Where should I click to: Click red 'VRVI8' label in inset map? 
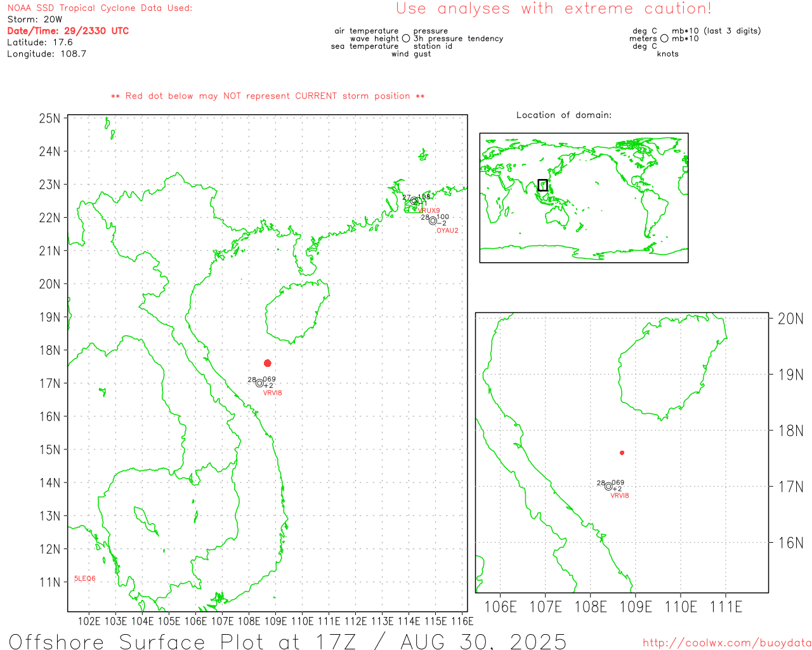[x=620, y=496]
